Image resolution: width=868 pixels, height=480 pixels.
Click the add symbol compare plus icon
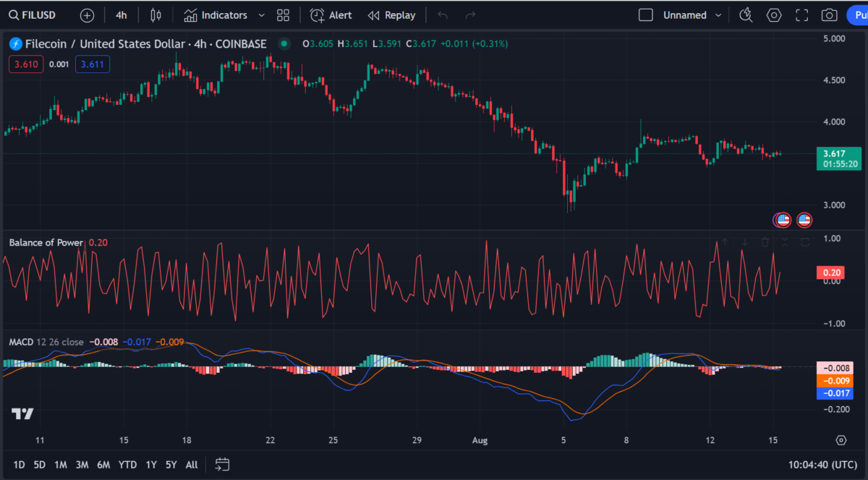pyautogui.click(x=87, y=15)
